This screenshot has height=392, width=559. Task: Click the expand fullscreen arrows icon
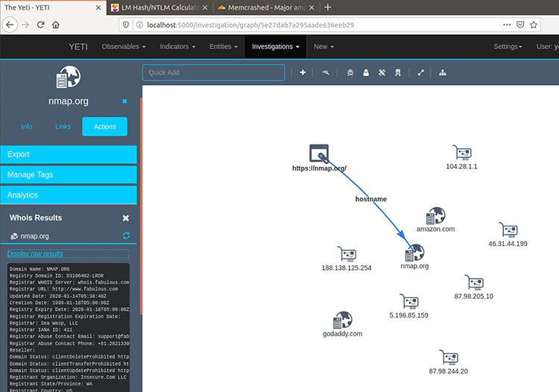420,73
